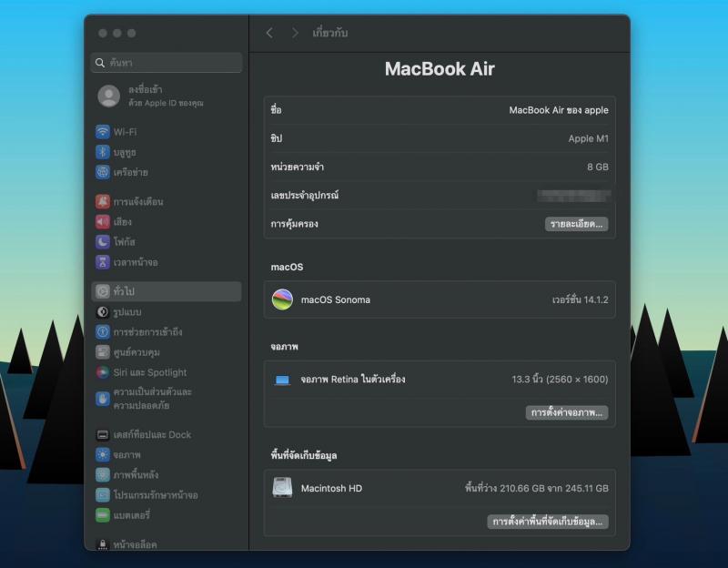Click the Macintosh HD label

point(331,488)
